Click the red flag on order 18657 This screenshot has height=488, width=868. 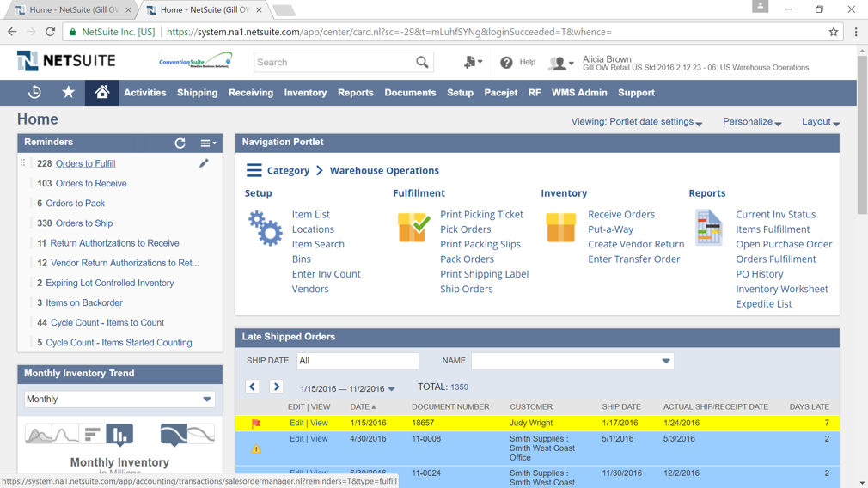point(256,424)
